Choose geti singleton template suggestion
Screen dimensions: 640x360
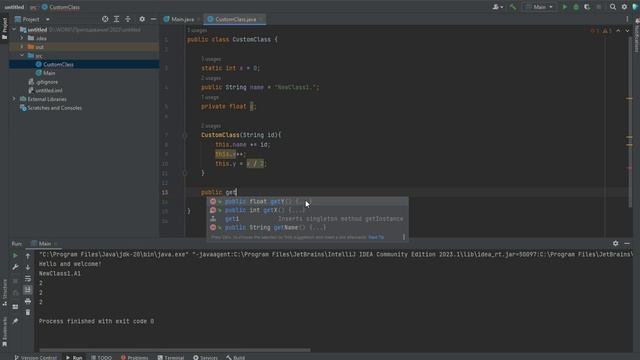click(307, 219)
